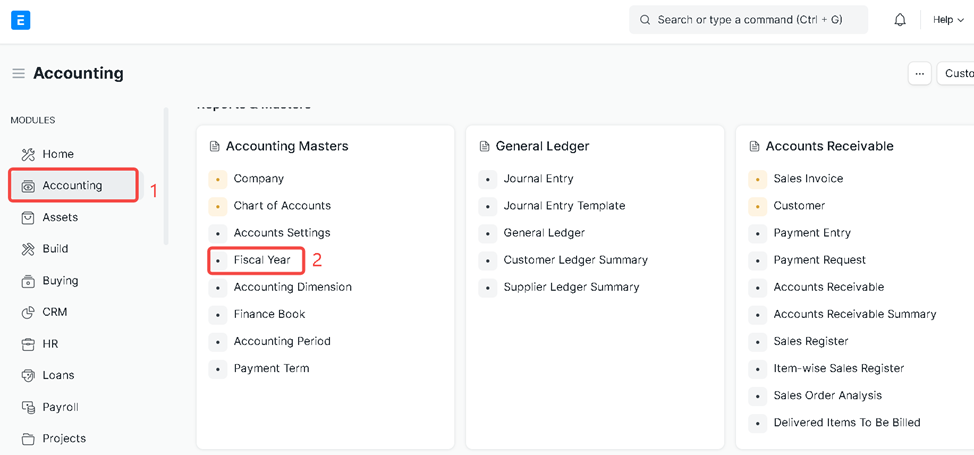Image resolution: width=974 pixels, height=455 pixels.
Task: Open the Sales Invoice link
Action: [808, 179]
